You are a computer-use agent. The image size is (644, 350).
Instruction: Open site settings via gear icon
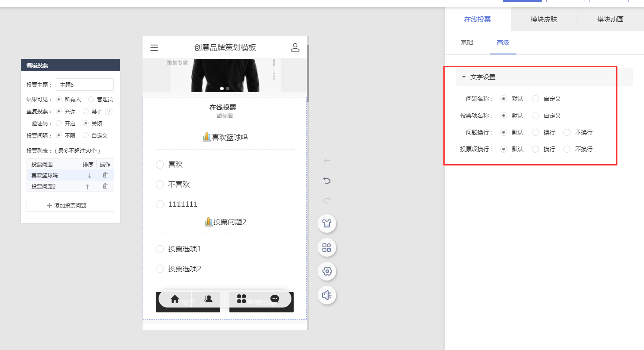(x=327, y=271)
